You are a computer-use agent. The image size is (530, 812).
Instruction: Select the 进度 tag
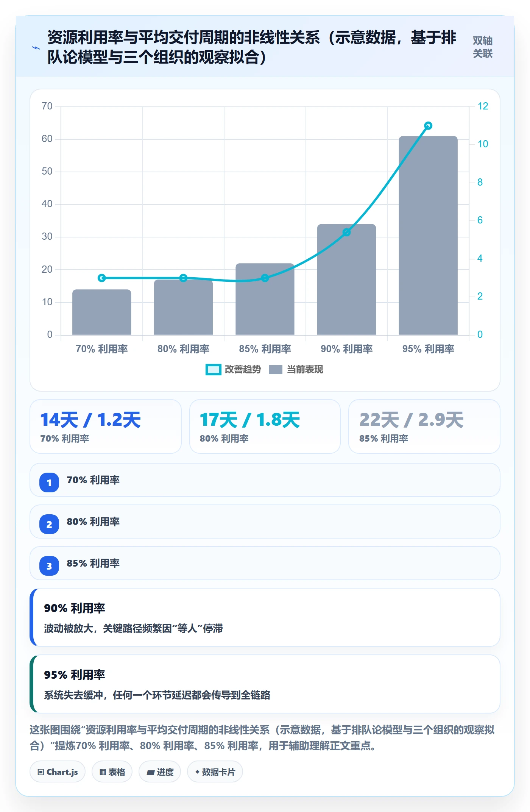(x=160, y=772)
